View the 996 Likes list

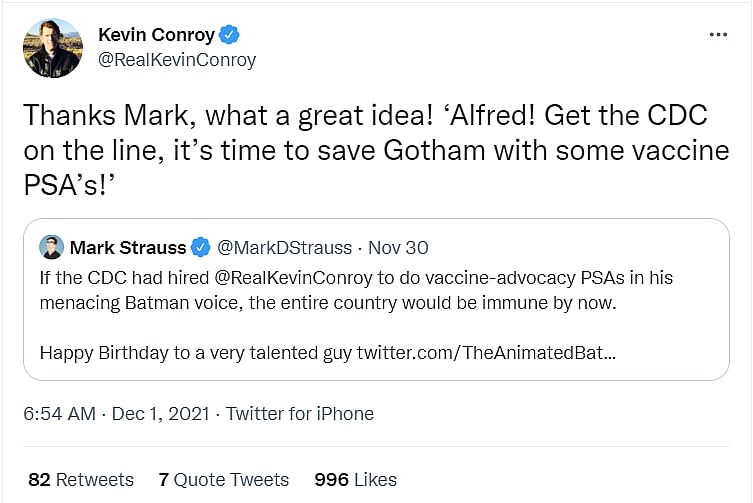coord(355,480)
